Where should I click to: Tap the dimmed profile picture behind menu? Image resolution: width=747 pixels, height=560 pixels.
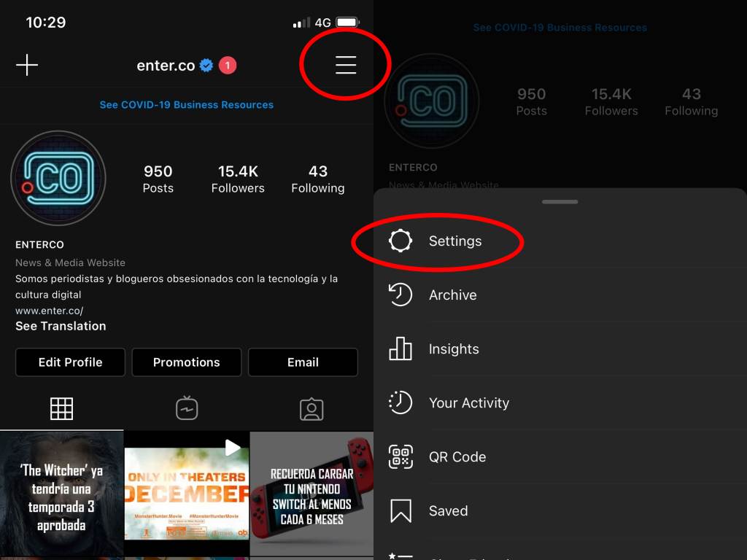tap(432, 101)
